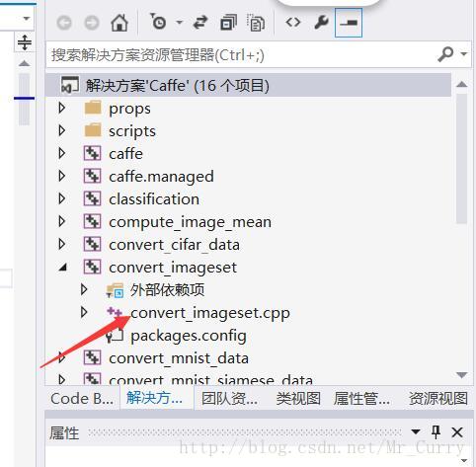Click tree scrollbar up arrow
Screen dimensions: 476x467
tap(462, 84)
